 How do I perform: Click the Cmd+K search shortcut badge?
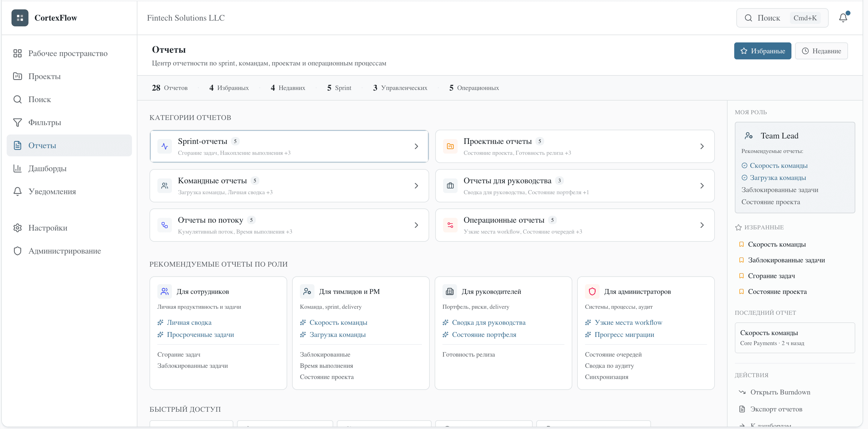[806, 18]
